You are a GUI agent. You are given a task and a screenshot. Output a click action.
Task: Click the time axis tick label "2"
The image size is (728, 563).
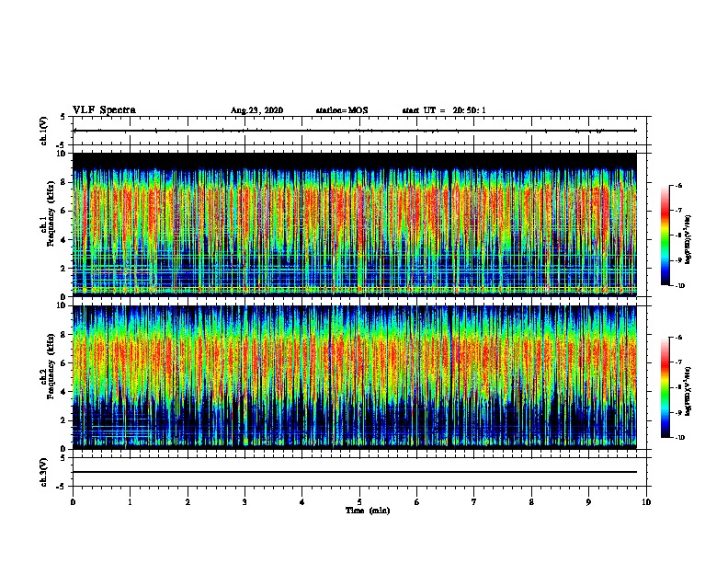tap(188, 502)
